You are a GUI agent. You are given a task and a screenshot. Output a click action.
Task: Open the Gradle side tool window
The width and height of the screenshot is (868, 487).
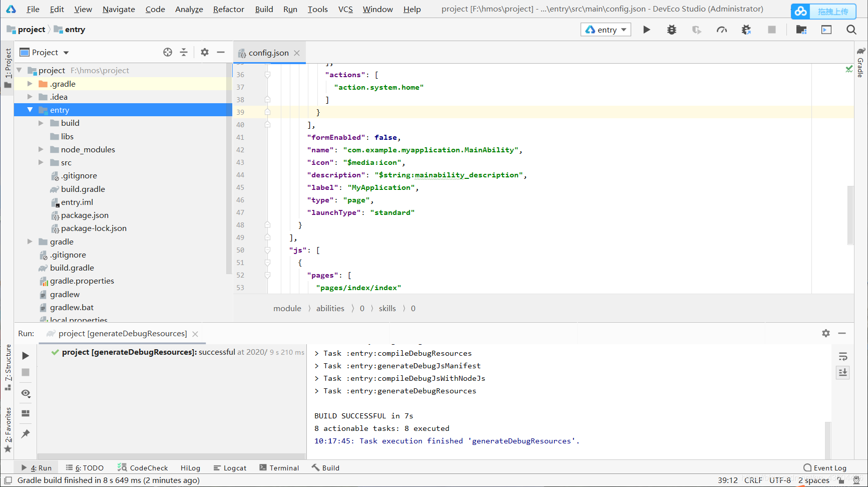(860, 62)
